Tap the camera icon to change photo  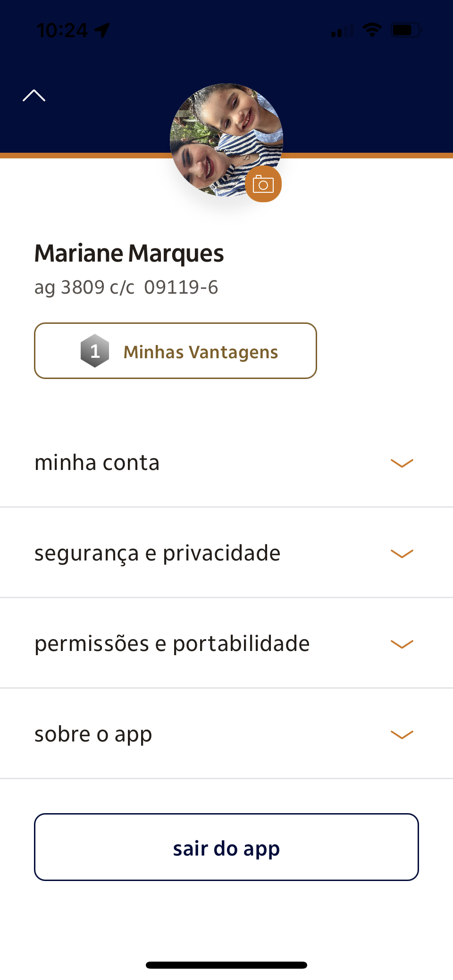coord(263,184)
